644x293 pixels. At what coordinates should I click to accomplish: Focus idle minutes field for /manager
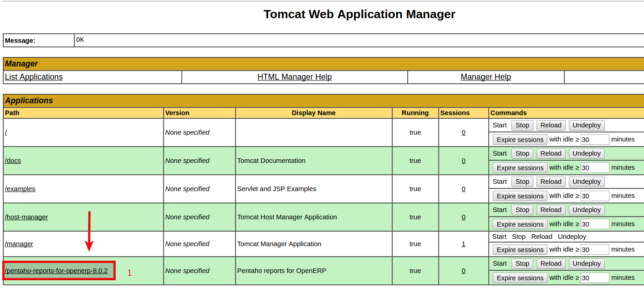pyautogui.click(x=595, y=250)
